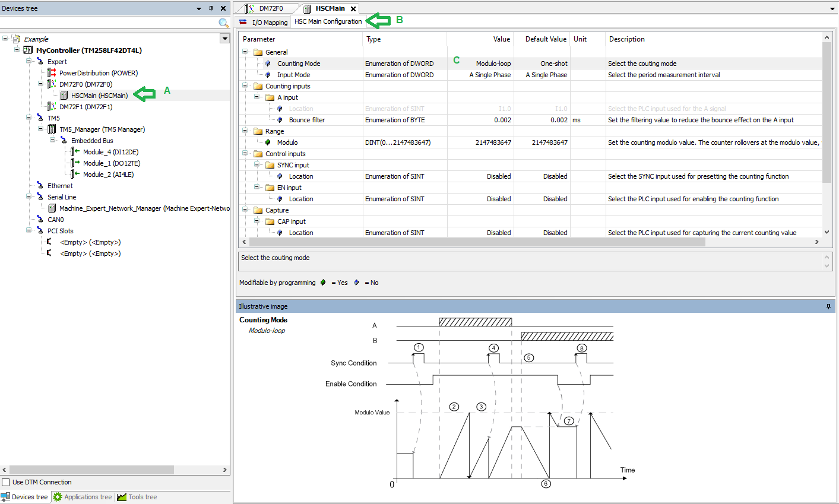This screenshot has height=504, width=839.
Task: Open the HSC Main Configuration tab
Action: pos(328,21)
